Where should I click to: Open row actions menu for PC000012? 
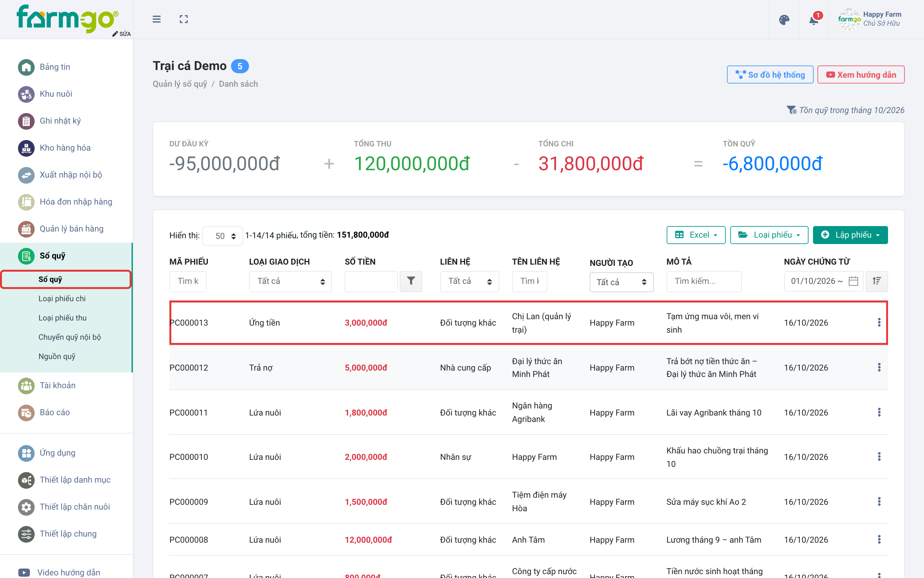pyautogui.click(x=879, y=367)
